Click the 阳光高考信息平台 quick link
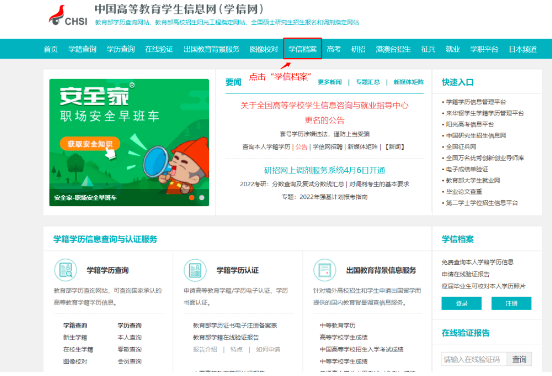The image size is (552, 376). click(470, 124)
